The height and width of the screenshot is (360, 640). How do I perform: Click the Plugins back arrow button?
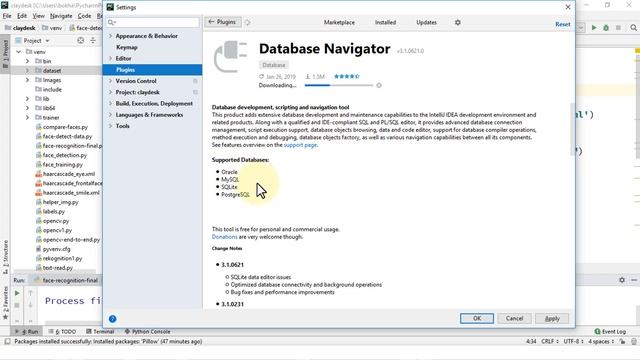coord(222,22)
